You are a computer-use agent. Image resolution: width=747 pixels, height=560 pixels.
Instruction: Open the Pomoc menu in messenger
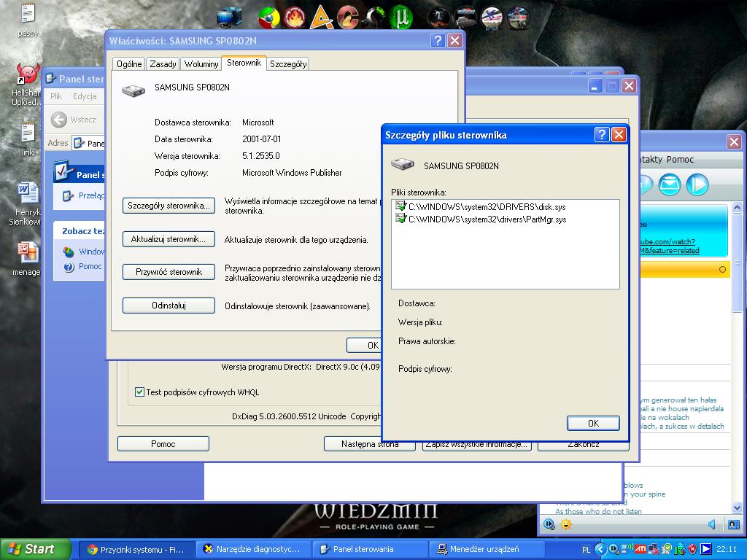pyautogui.click(x=680, y=160)
